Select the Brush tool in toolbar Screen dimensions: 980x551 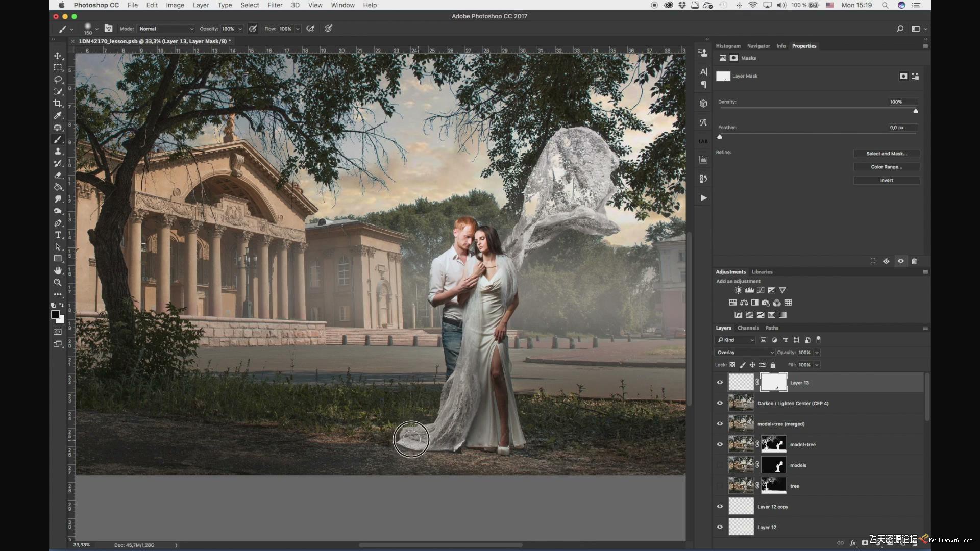(x=58, y=139)
